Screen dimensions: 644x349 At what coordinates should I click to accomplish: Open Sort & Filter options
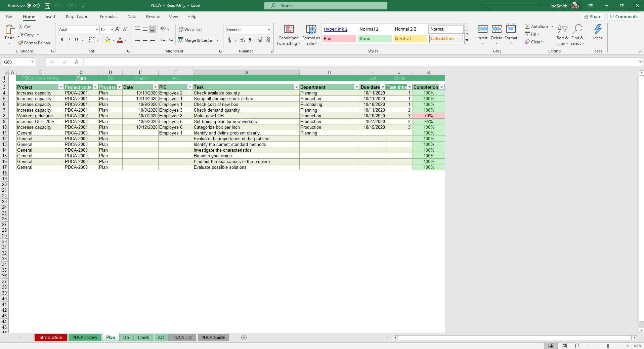tap(562, 35)
